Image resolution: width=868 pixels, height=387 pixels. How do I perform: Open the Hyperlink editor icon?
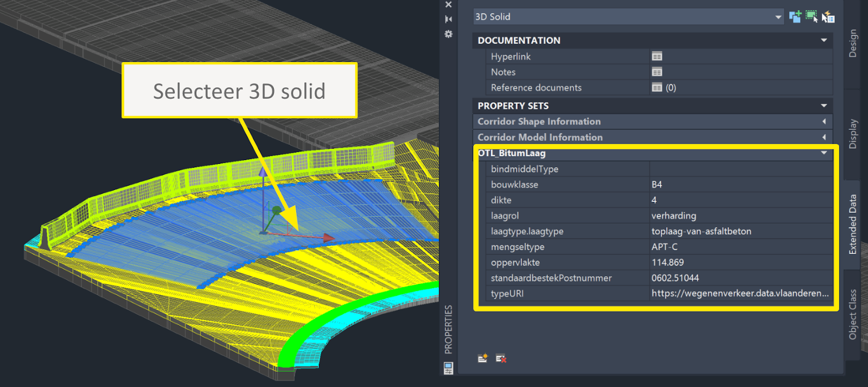[657, 56]
